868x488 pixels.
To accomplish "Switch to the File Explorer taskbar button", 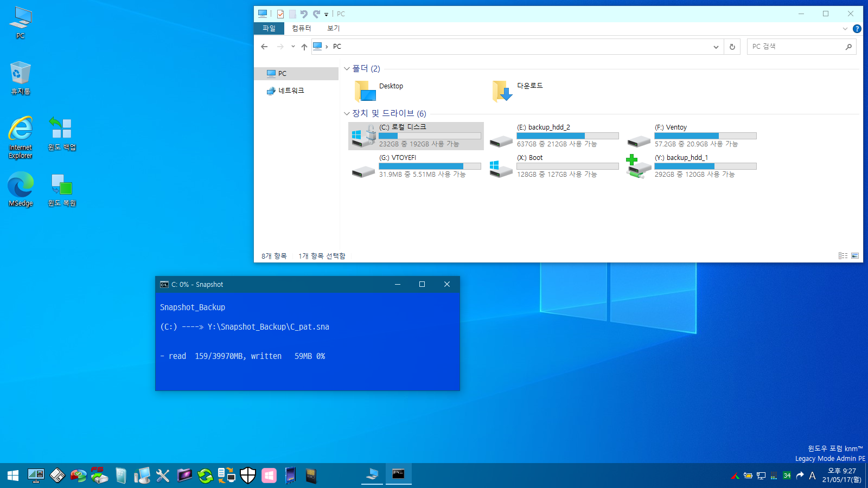I will coord(372,475).
